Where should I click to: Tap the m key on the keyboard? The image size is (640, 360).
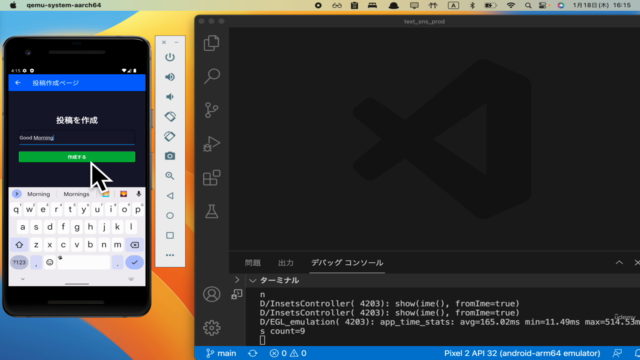coord(118,245)
